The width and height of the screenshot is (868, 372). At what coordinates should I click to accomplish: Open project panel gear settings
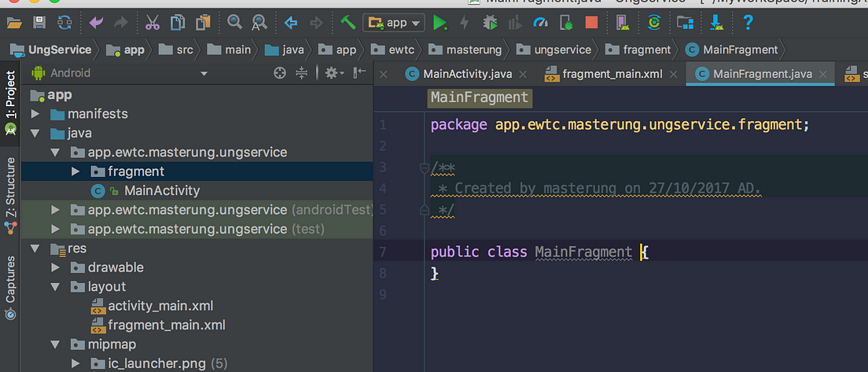(x=334, y=72)
